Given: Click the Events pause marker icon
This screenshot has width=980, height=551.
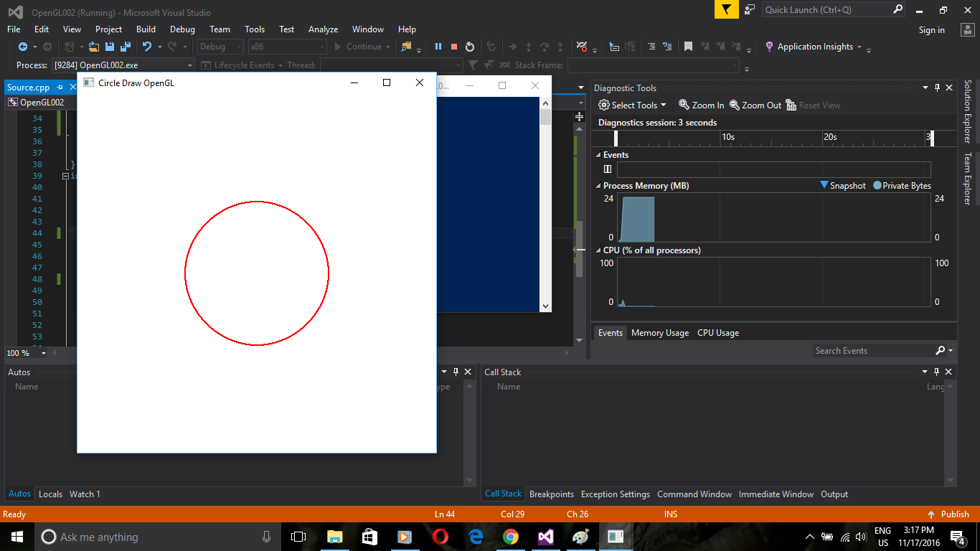Looking at the screenshot, I should pos(608,169).
